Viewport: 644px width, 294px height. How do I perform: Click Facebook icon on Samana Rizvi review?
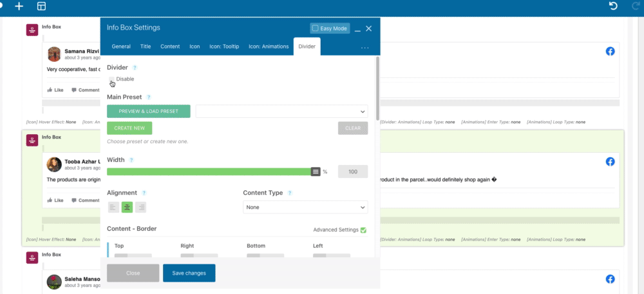point(611,52)
